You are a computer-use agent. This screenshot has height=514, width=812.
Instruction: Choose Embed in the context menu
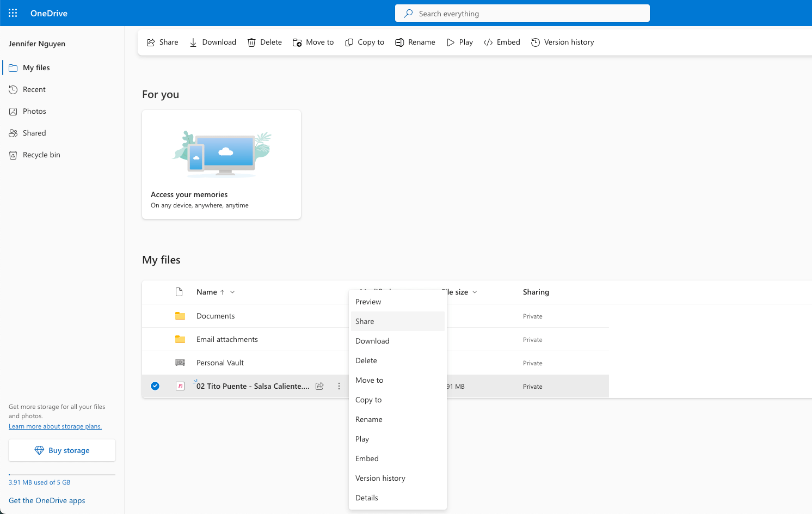pyautogui.click(x=398, y=458)
